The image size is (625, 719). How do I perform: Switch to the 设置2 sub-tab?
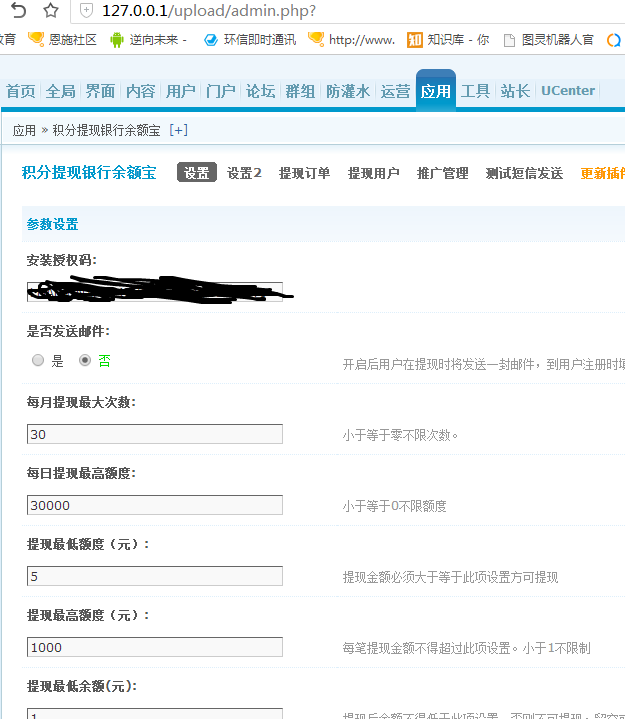coord(244,173)
